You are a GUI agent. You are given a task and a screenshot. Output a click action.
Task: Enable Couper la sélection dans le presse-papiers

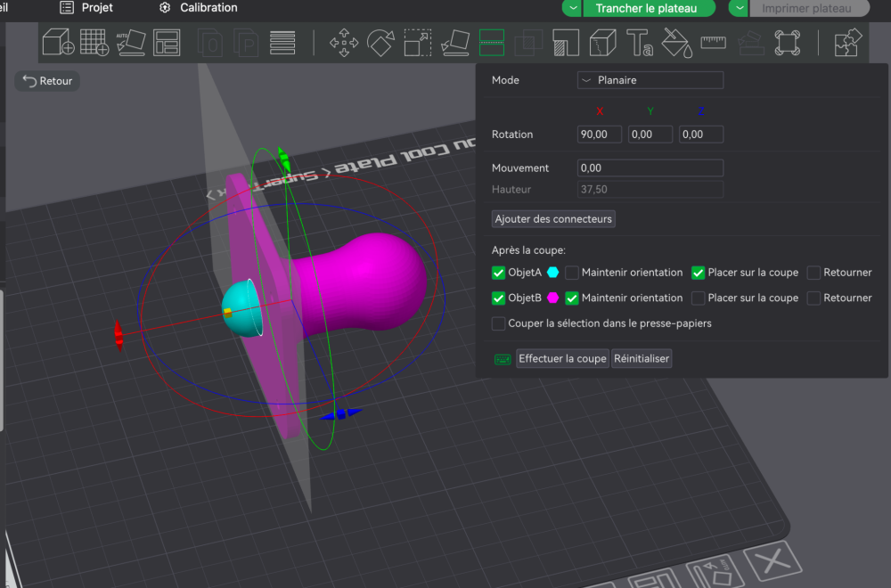[499, 323]
